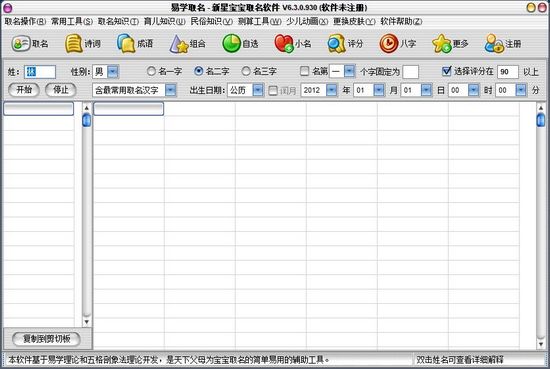Open the 更换皮肤 menu

pyautogui.click(x=354, y=21)
